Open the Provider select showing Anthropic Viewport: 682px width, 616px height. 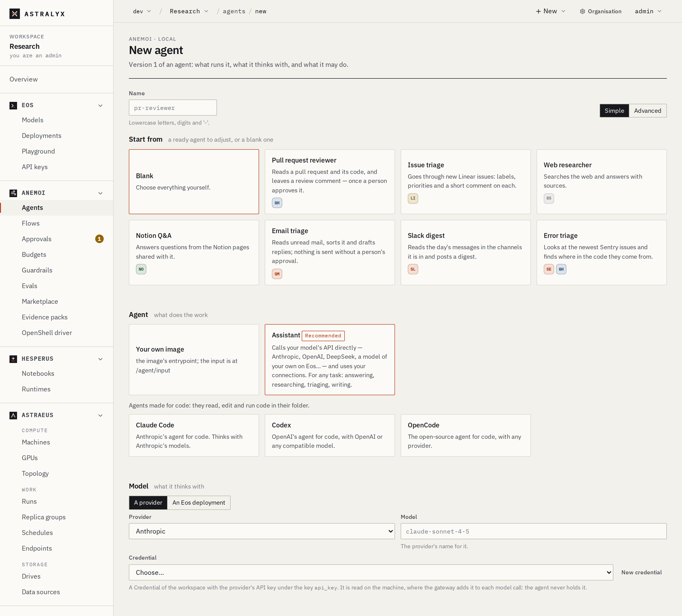tap(262, 531)
